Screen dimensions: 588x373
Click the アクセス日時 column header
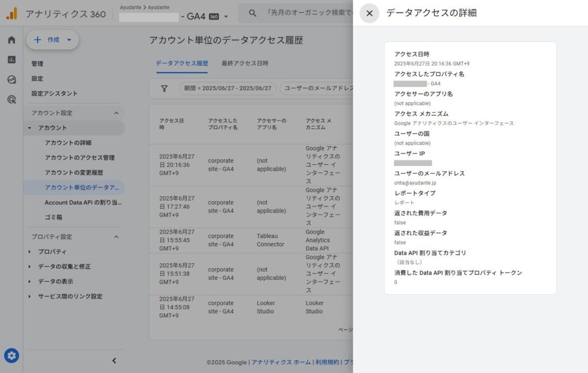pyautogui.click(x=171, y=124)
